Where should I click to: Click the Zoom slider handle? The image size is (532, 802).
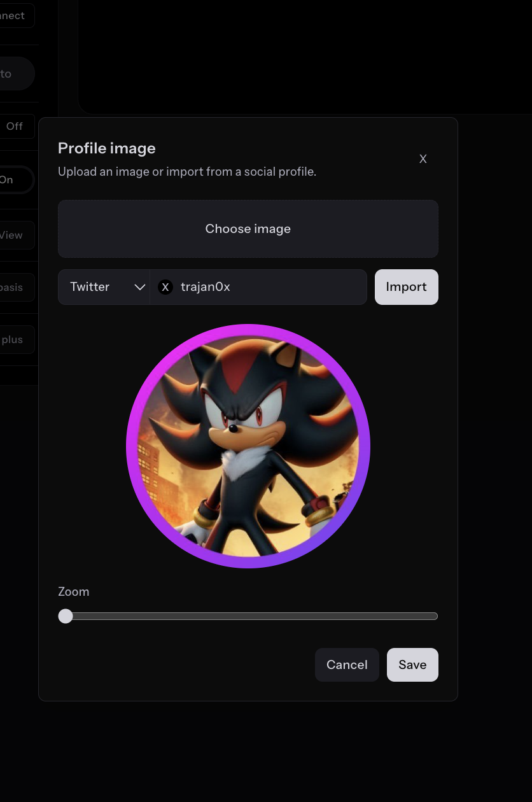click(x=66, y=616)
